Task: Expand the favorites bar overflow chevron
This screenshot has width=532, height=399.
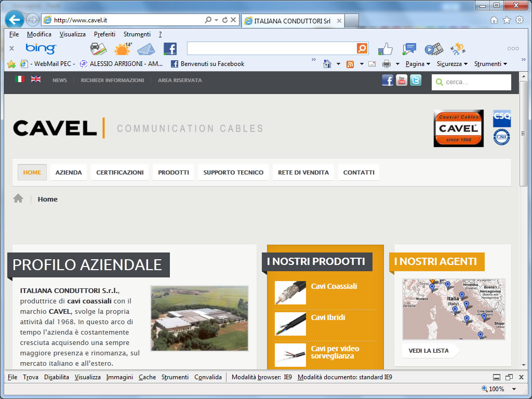Action: pyautogui.click(x=313, y=60)
